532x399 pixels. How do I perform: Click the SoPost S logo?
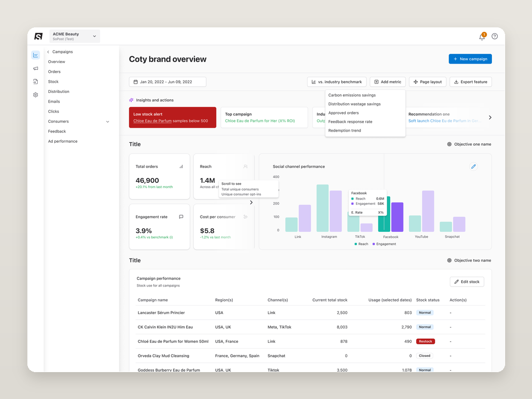coord(38,36)
